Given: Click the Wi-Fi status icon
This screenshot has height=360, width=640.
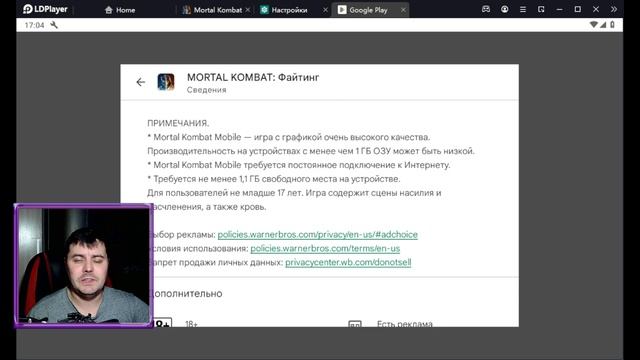Looking at the screenshot, I should [593, 25].
